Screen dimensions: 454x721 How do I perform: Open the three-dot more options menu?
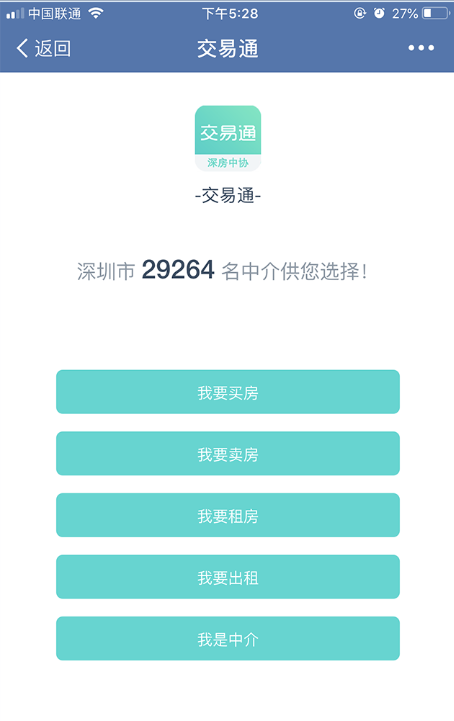tap(421, 48)
